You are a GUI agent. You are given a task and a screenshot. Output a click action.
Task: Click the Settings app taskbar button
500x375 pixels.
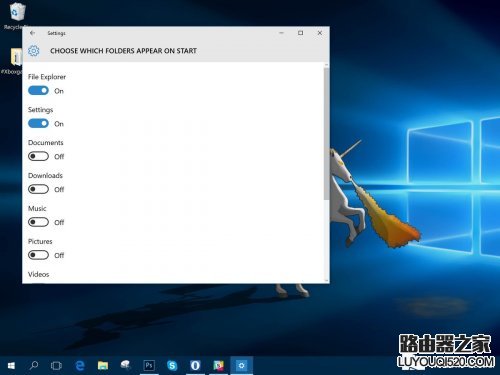point(241,366)
